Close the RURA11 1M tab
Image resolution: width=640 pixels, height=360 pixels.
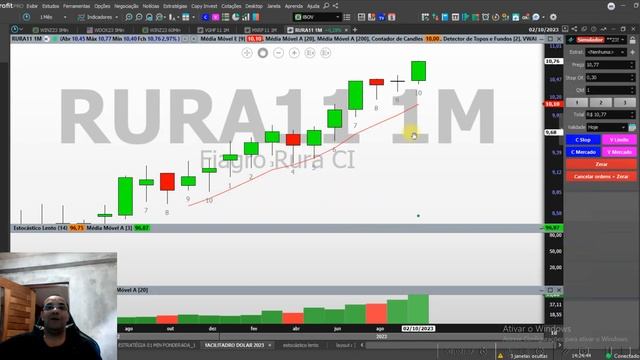(x=347, y=30)
